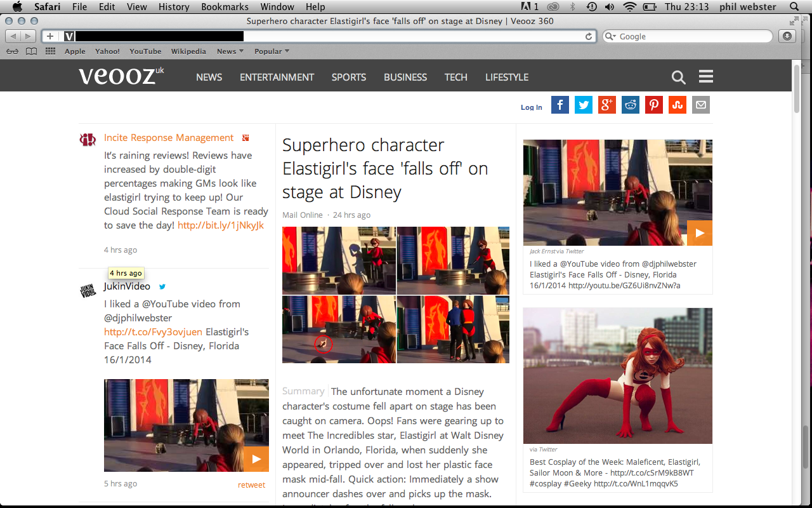Click the Safari address bar
812x508 pixels.
tap(330, 37)
